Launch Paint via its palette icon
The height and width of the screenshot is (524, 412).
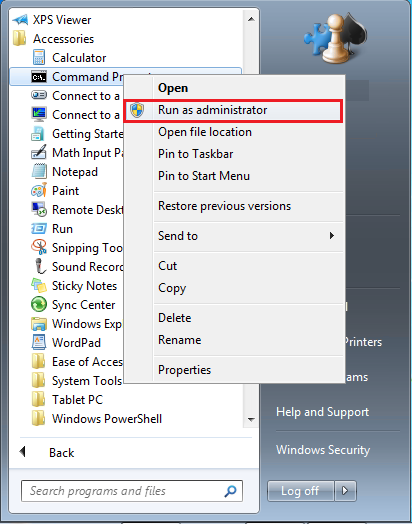click(39, 190)
